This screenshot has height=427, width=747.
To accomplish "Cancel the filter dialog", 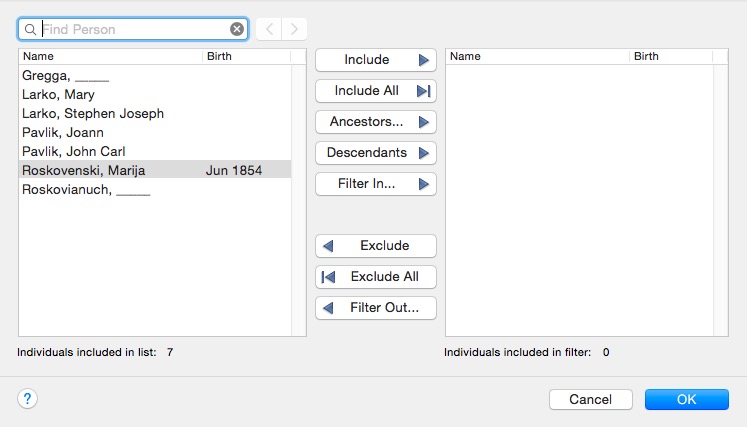I will [591, 399].
